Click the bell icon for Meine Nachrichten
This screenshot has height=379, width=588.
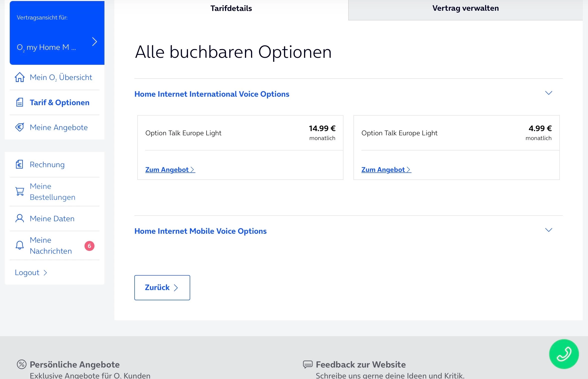click(x=20, y=245)
